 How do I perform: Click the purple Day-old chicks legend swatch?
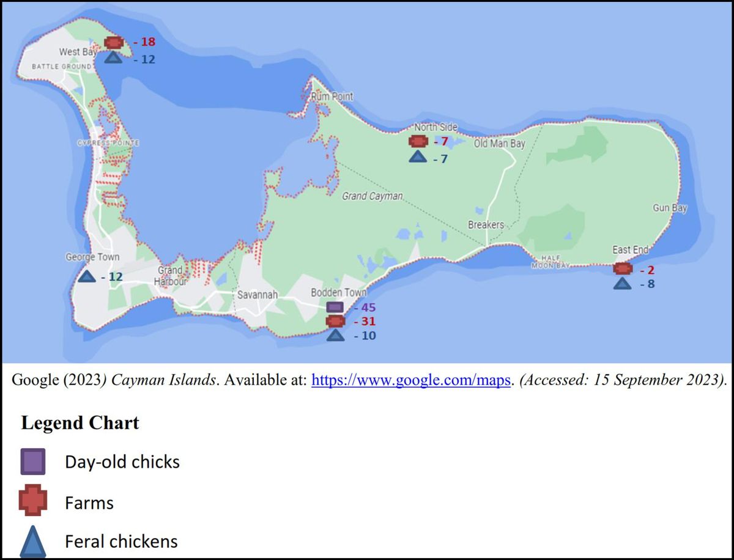coord(32,462)
